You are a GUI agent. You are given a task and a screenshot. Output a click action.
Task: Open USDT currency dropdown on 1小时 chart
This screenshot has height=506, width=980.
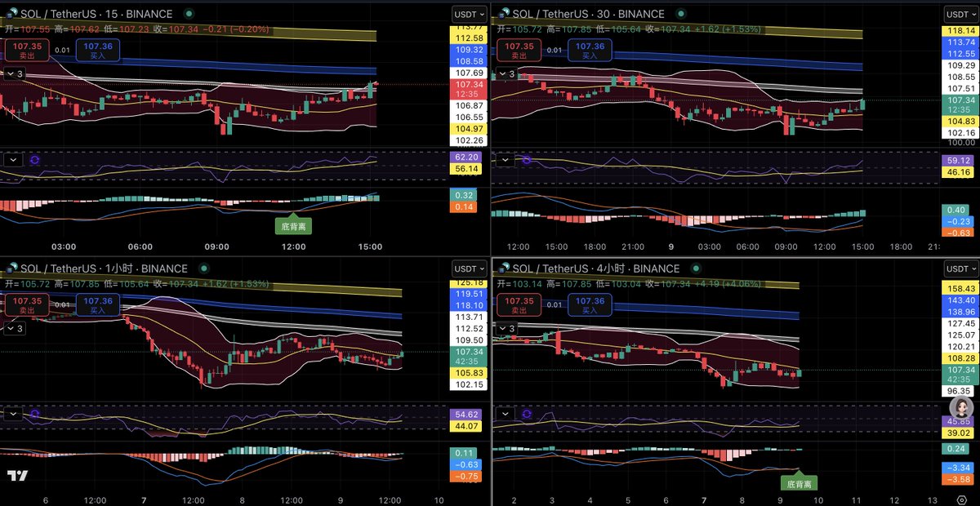pos(468,269)
